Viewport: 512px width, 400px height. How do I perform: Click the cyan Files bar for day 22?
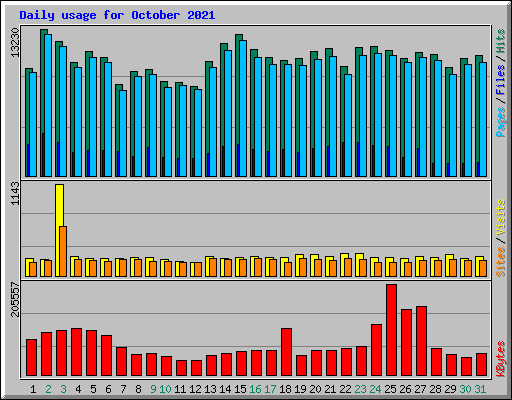(348, 125)
